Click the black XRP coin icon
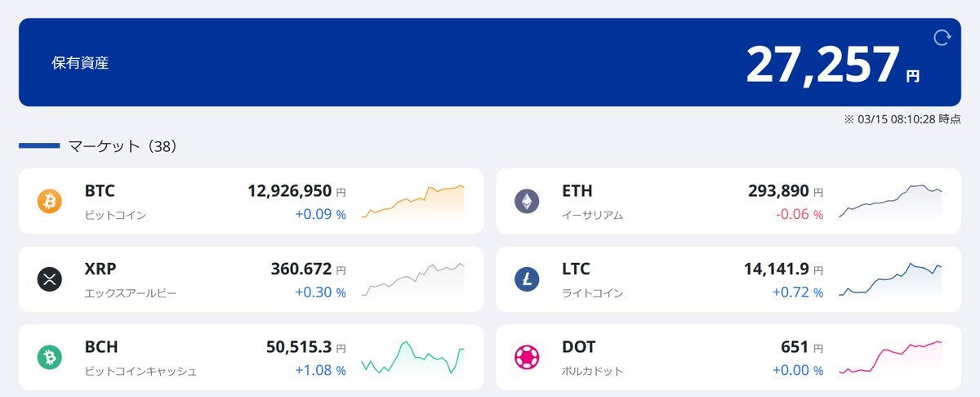This screenshot has width=980, height=397. 50,279
